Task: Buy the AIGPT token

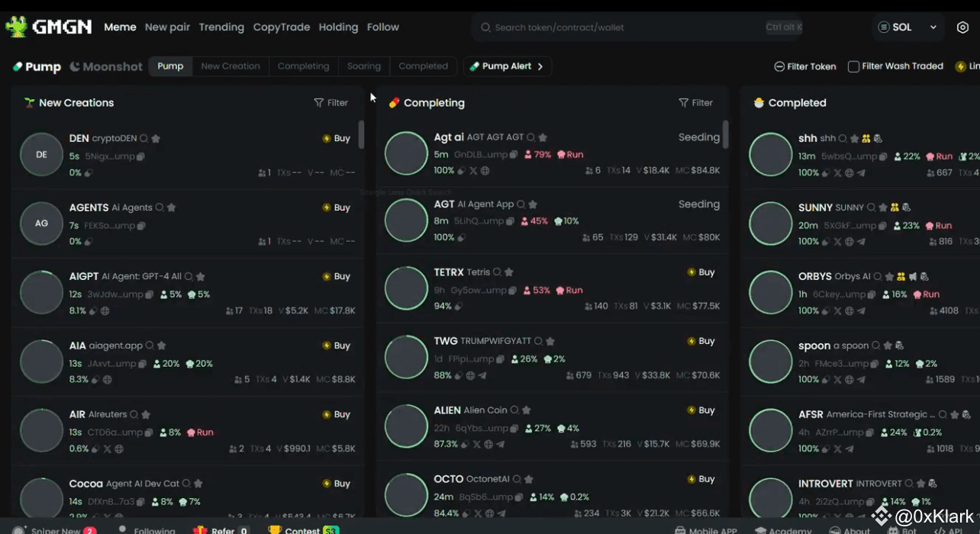Action: 336,277
